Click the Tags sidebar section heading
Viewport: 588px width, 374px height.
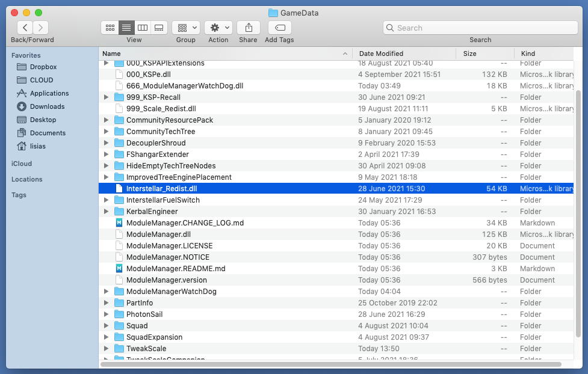click(x=19, y=195)
